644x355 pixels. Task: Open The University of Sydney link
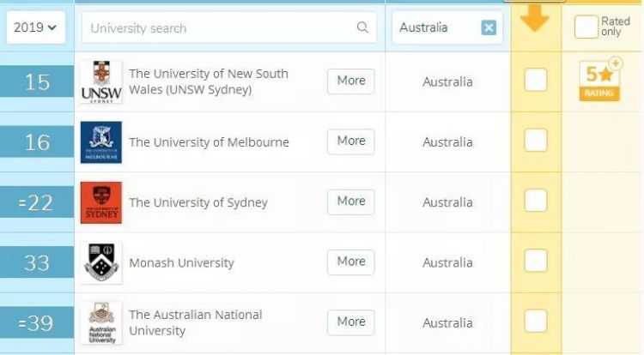[x=198, y=203]
